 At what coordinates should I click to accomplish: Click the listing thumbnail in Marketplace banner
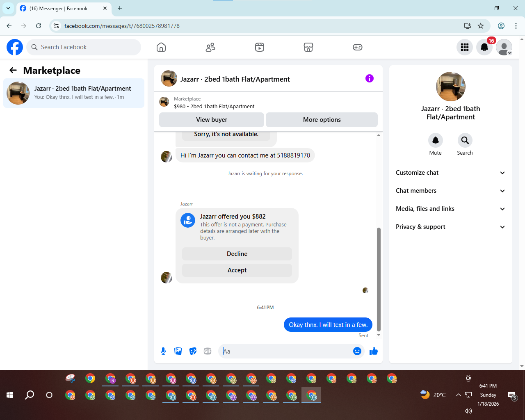tap(164, 102)
